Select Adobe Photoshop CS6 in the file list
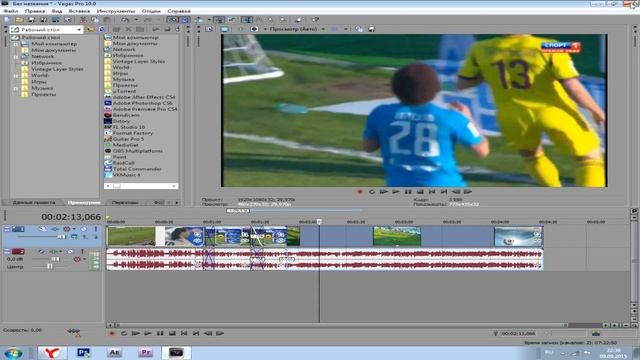The image size is (640, 360). click(x=142, y=103)
